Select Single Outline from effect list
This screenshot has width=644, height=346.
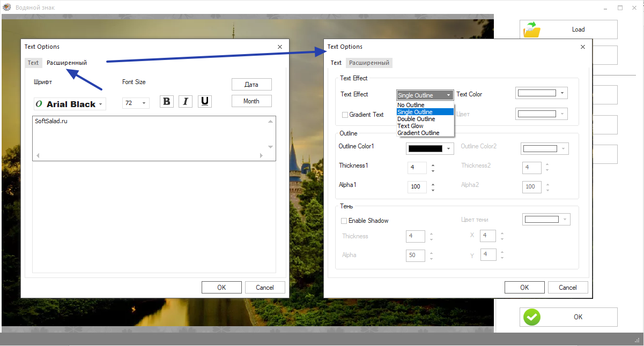click(x=425, y=112)
